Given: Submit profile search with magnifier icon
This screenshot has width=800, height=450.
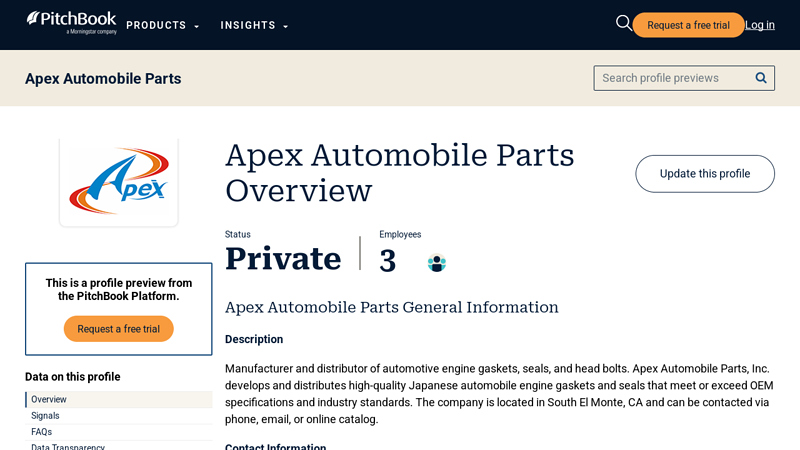Looking at the screenshot, I should (761, 78).
